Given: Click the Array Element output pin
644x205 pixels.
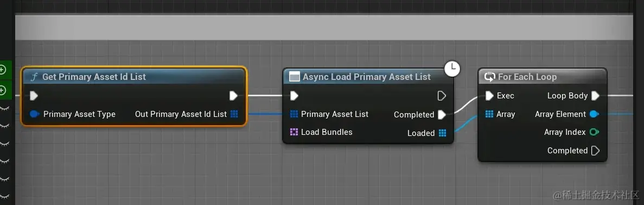Looking at the screenshot, I should 594,114.
